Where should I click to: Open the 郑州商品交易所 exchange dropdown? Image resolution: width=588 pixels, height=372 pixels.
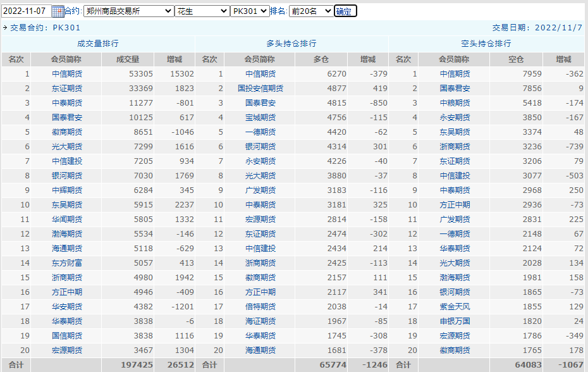pos(128,11)
